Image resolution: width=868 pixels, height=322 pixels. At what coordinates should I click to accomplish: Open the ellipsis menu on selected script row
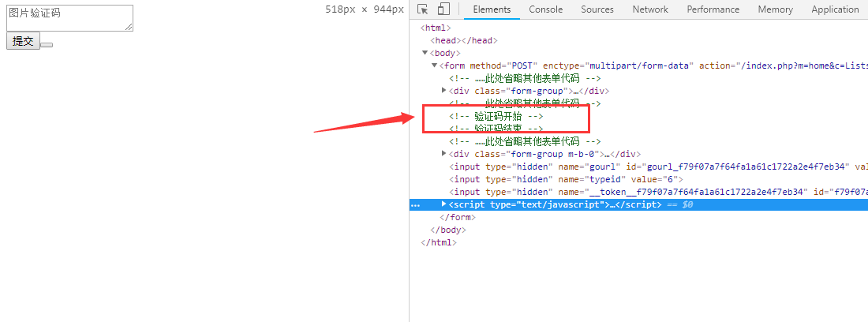415,204
